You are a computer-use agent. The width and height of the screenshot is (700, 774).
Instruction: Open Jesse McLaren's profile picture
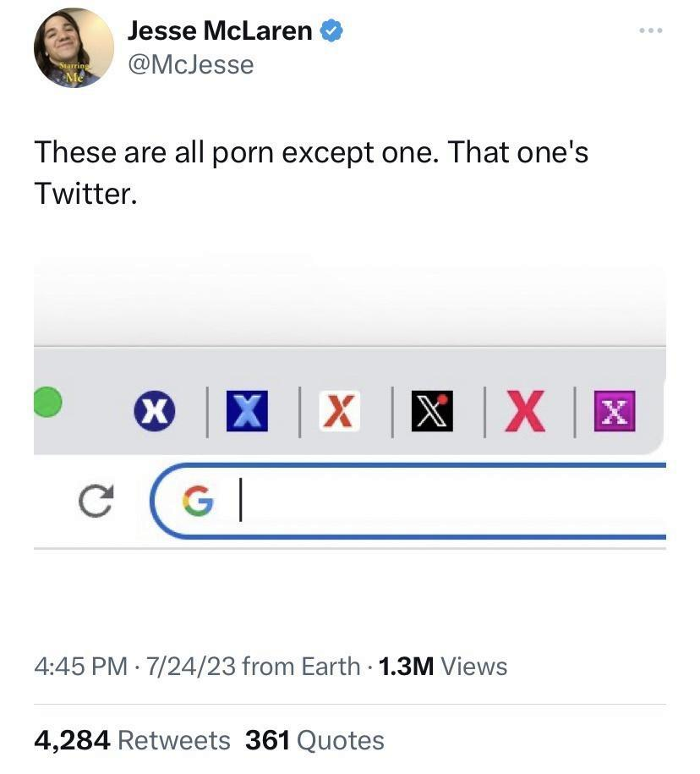74,47
